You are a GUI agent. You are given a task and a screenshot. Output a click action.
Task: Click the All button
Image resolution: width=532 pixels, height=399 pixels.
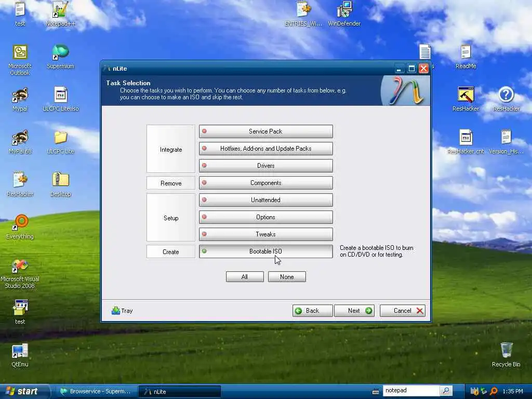245,277
